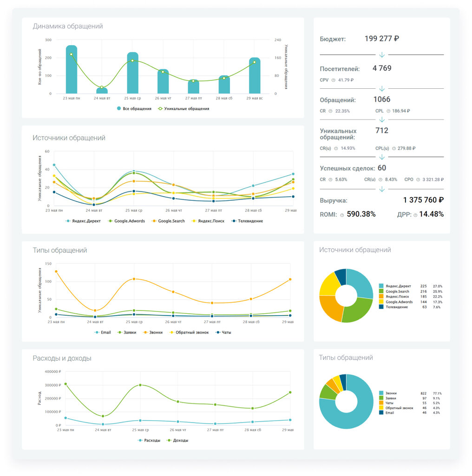The image size is (472, 476).
Task: Click the ROMI info icon
Action: click(342, 215)
